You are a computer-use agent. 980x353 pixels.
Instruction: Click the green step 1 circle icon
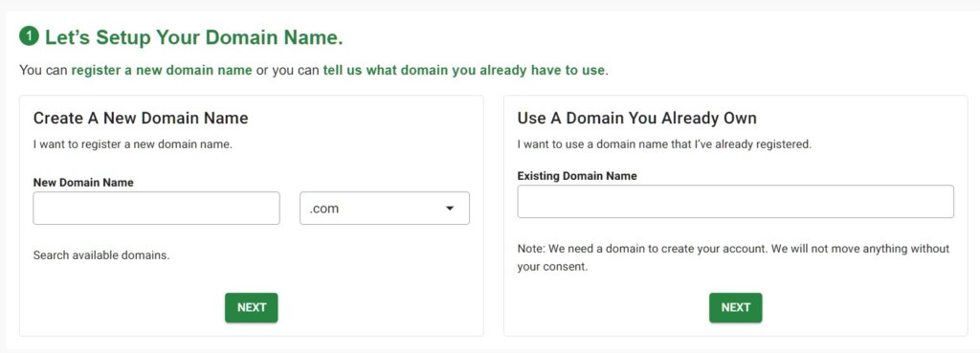pyautogui.click(x=30, y=36)
